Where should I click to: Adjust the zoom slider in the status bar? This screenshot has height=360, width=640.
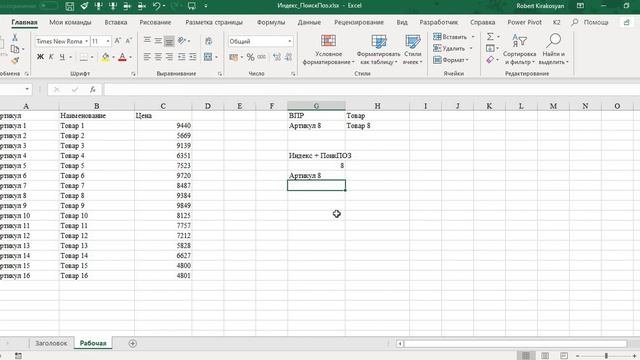606,356
